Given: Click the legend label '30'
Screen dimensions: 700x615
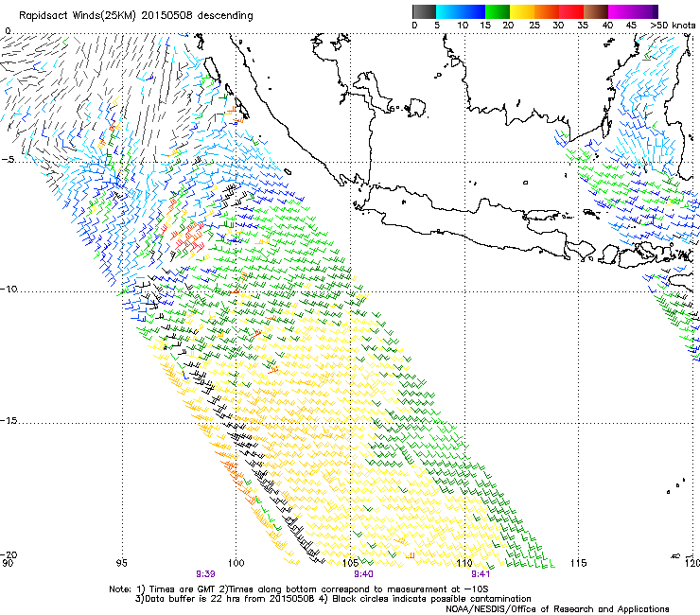Looking at the screenshot, I should (558, 26).
